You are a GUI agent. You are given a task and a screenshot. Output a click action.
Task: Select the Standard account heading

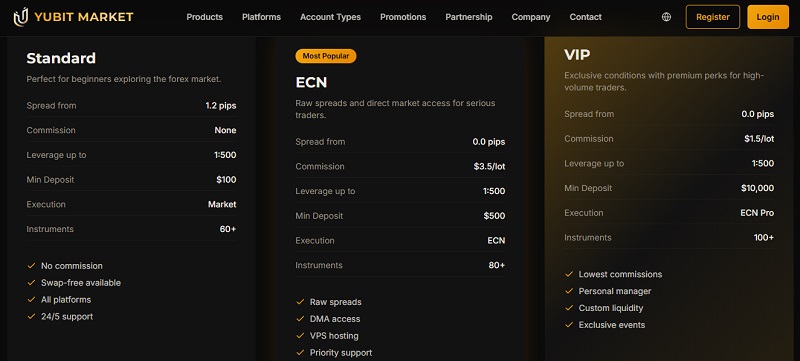pyautogui.click(x=61, y=58)
